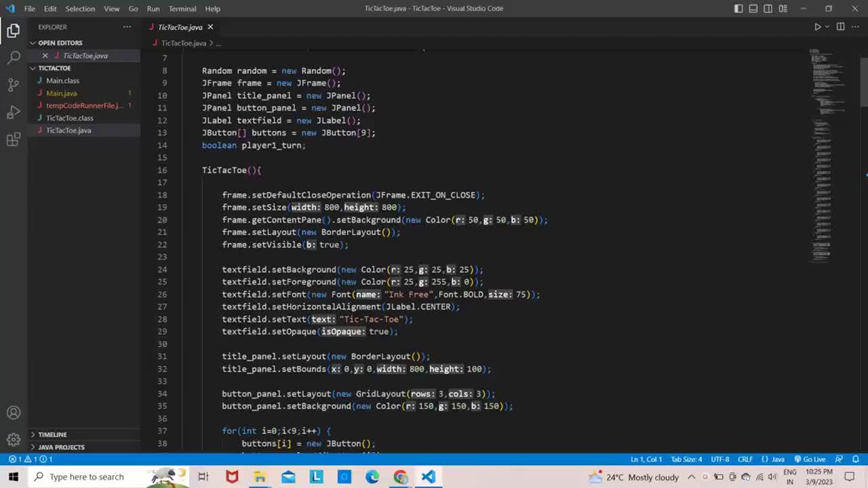Open the Terminal menu
868x488 pixels.
[x=182, y=9]
